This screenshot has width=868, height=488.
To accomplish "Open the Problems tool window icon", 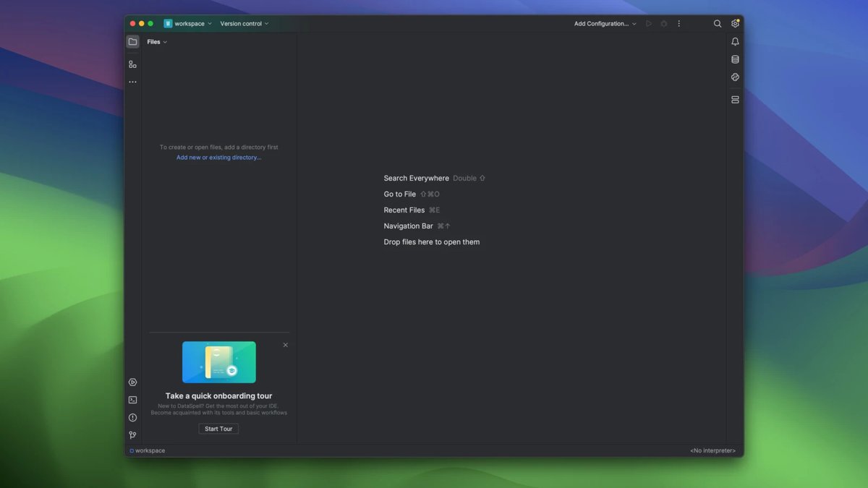I will click(x=132, y=417).
